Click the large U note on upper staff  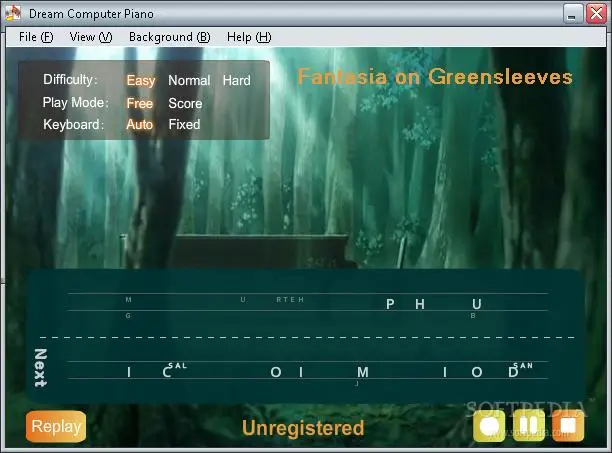click(x=477, y=304)
